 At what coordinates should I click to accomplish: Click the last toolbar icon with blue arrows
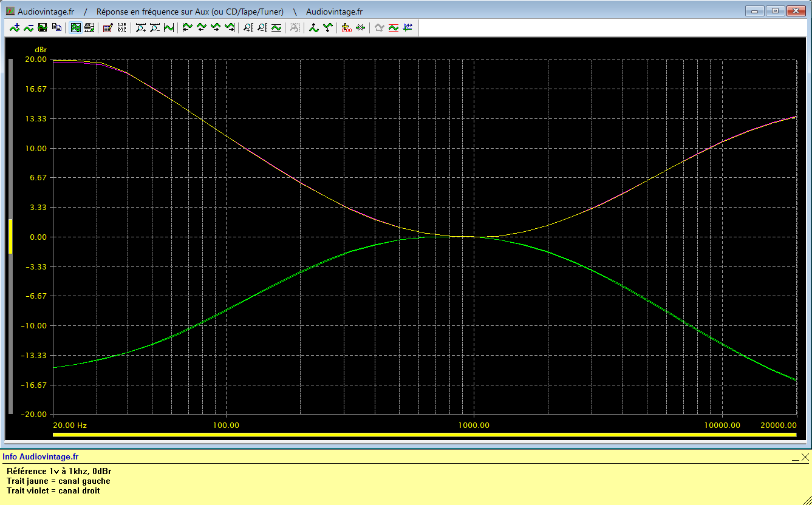407,27
